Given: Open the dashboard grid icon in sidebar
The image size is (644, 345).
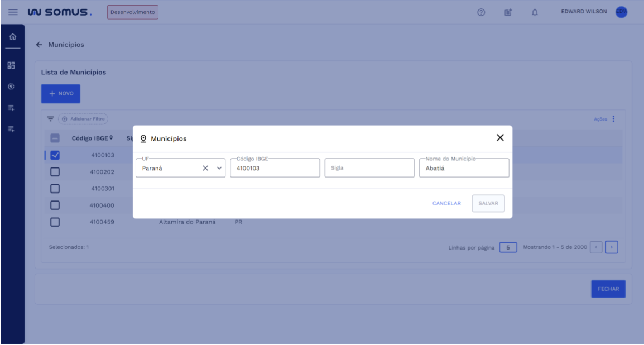Looking at the screenshot, I should tap(11, 66).
